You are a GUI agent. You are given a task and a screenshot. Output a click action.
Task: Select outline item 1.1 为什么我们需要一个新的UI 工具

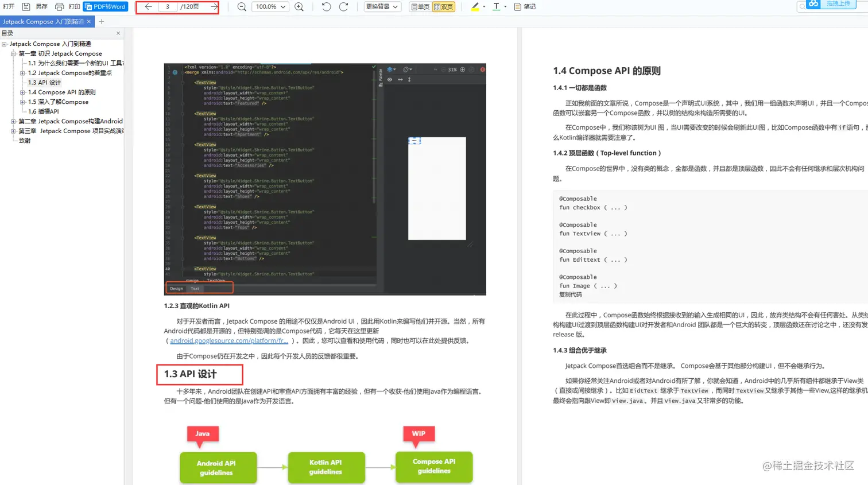click(x=76, y=63)
